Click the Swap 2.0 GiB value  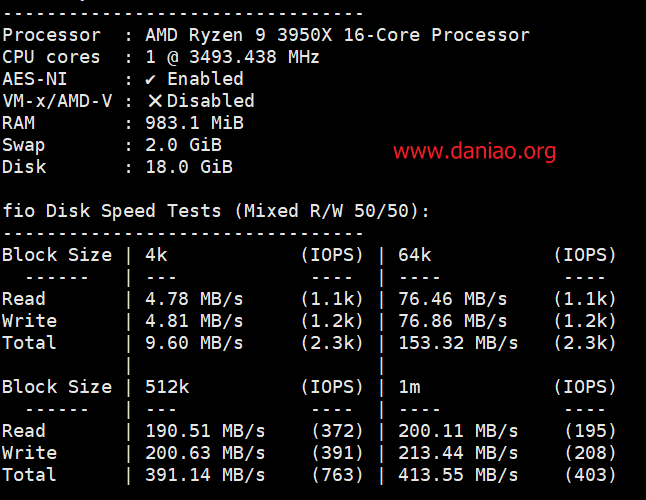pos(183,145)
